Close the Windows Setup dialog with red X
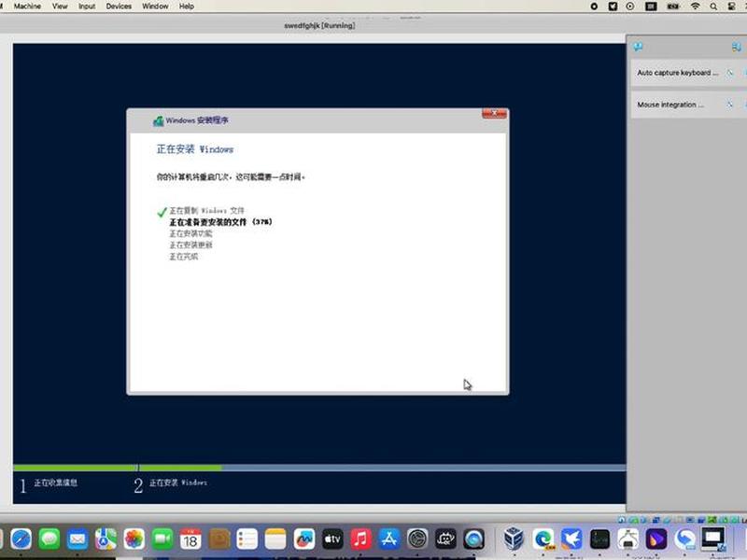Image resolution: width=747 pixels, height=560 pixels. [x=494, y=113]
